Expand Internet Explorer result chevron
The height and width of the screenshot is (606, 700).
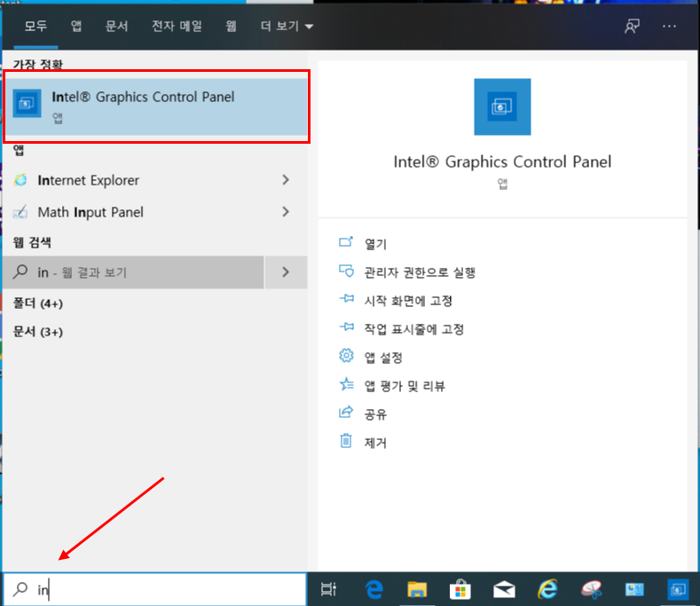coord(286,180)
